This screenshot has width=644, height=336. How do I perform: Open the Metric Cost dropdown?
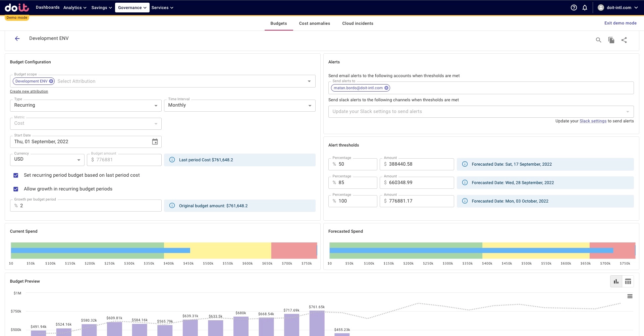click(86, 123)
